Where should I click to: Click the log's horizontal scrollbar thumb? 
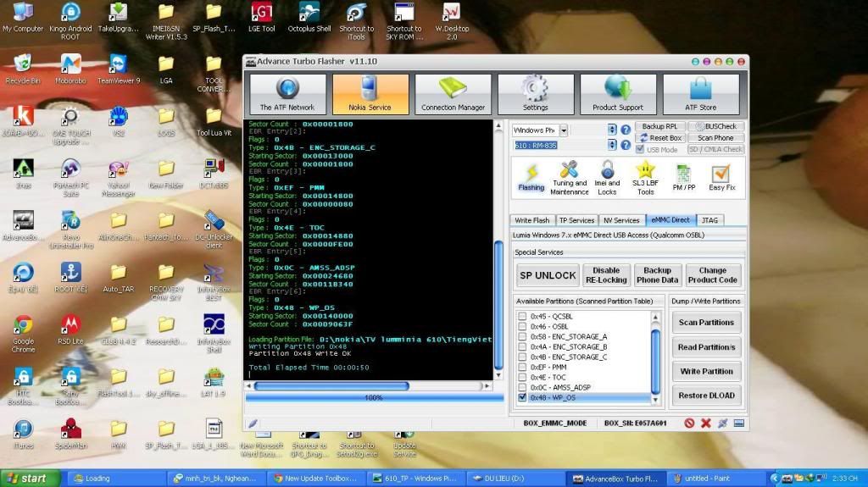(331, 385)
